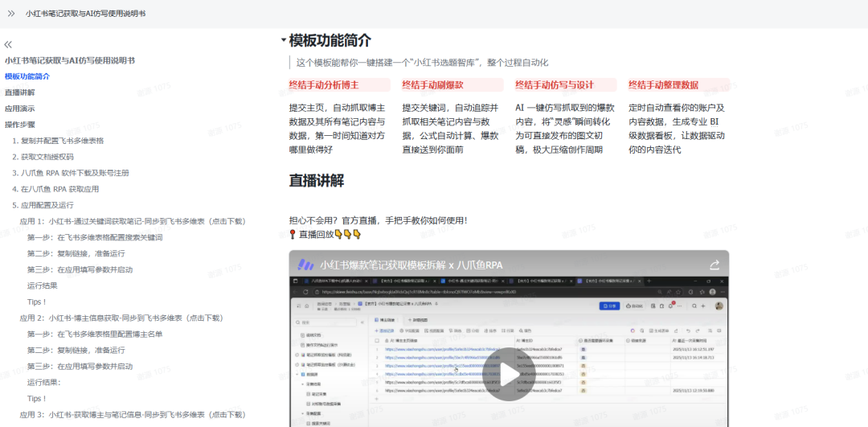Click the 终结手动分析博主 highlighted label
This screenshot has width=868, height=427.
(324, 84)
